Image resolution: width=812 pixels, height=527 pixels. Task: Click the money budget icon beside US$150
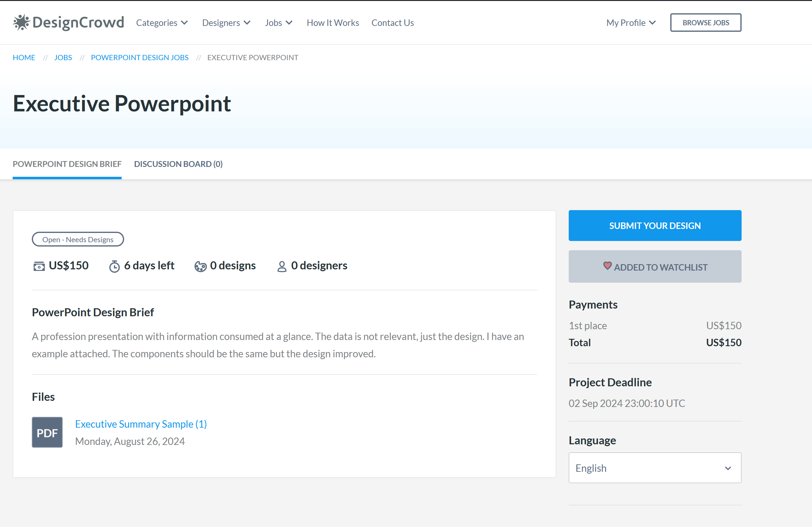[39, 266]
